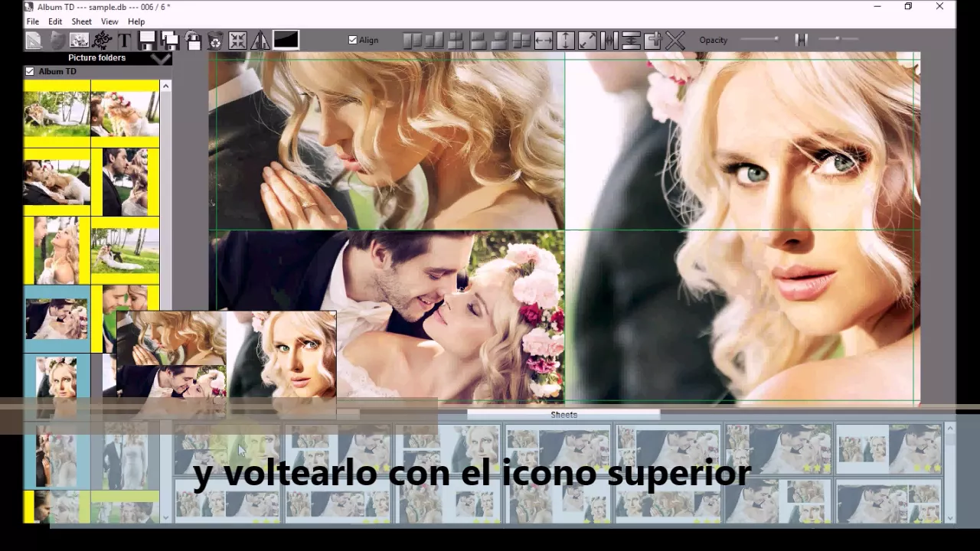Click the Opacity slider
Image resolution: width=980 pixels, height=551 pixels.
click(759, 39)
